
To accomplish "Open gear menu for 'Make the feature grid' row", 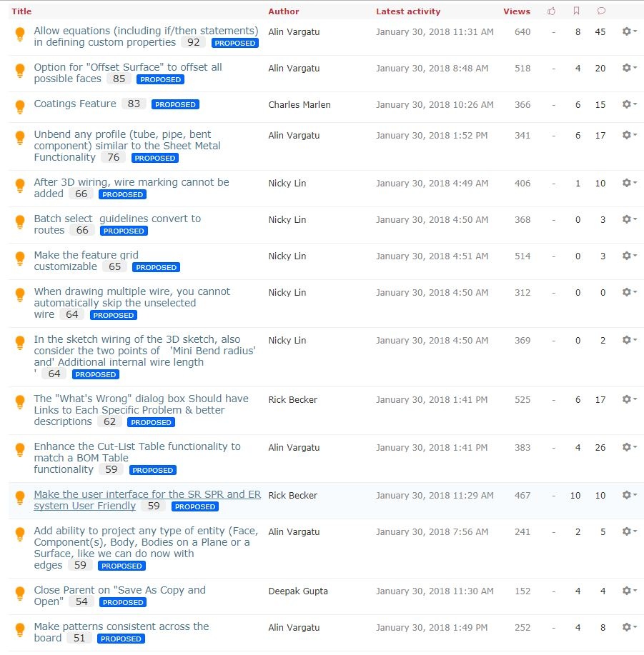I will [x=630, y=256].
